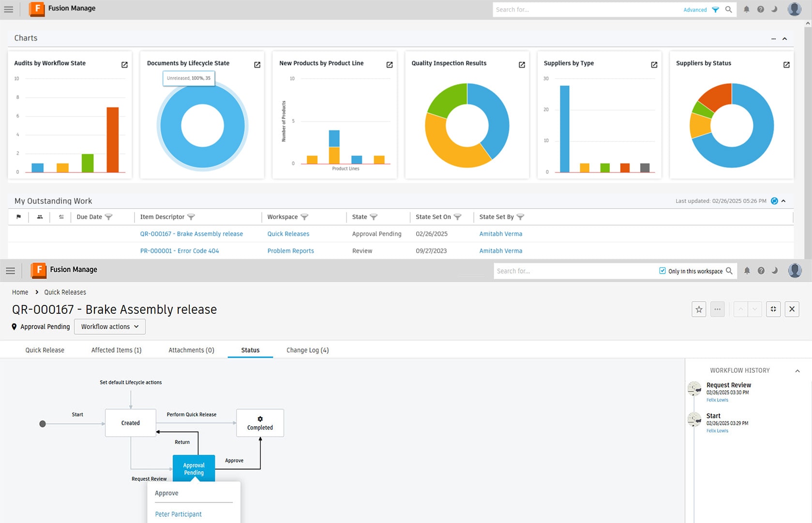This screenshot has height=523, width=812.
Task: Open QR-000167 Brake Assembly release link
Action: pyautogui.click(x=191, y=234)
